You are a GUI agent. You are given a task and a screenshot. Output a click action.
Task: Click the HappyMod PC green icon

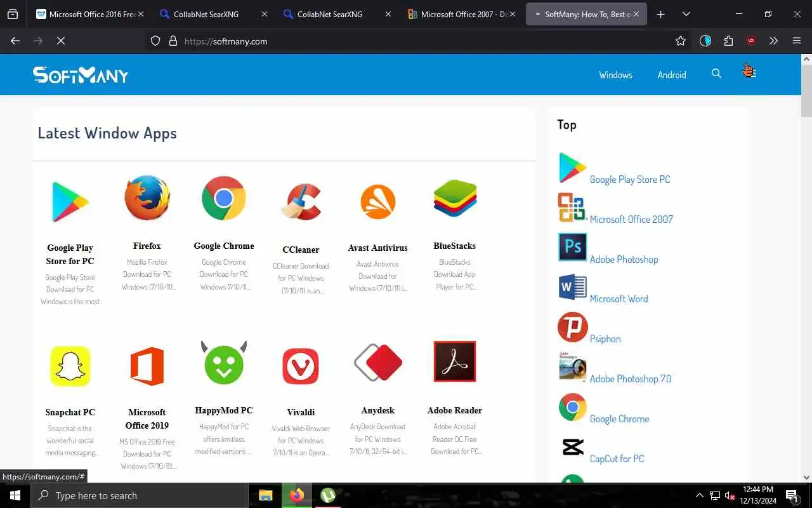(x=224, y=363)
